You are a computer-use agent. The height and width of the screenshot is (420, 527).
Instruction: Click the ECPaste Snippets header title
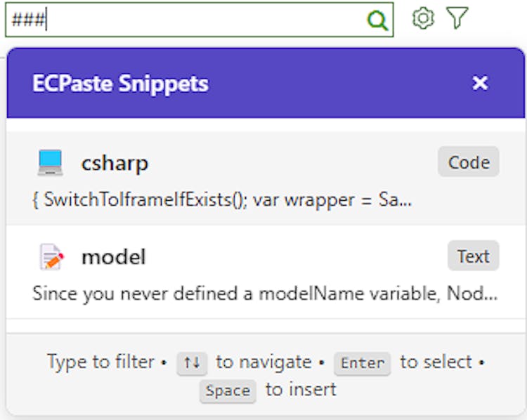click(120, 84)
